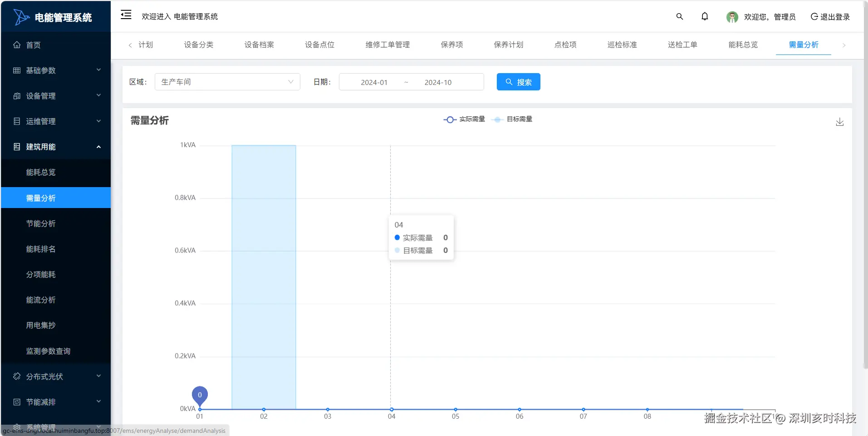Select the active 需量分析 tab
The image size is (868, 436).
[x=804, y=45]
